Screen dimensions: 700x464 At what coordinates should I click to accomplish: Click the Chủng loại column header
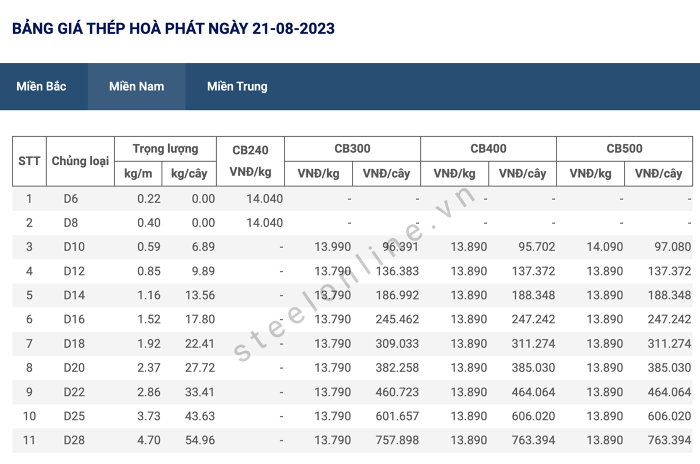[x=80, y=161]
